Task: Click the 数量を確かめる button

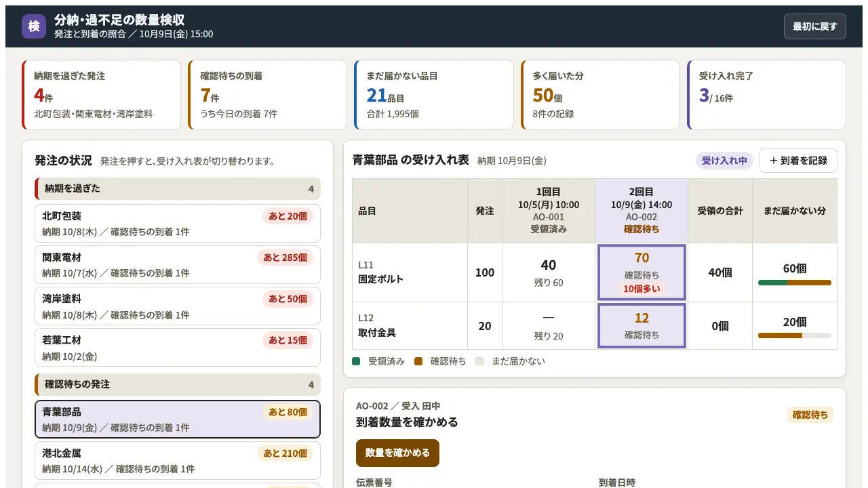Action: [397, 453]
